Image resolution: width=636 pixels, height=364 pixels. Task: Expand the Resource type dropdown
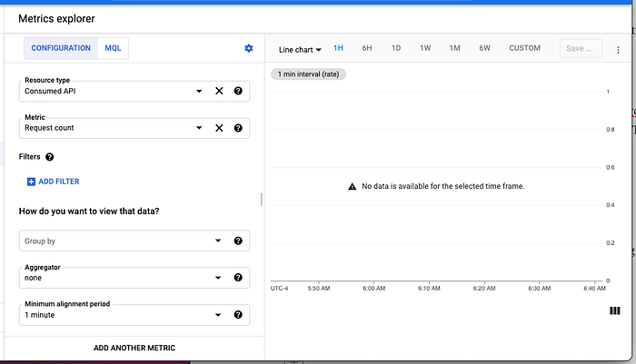pos(199,91)
